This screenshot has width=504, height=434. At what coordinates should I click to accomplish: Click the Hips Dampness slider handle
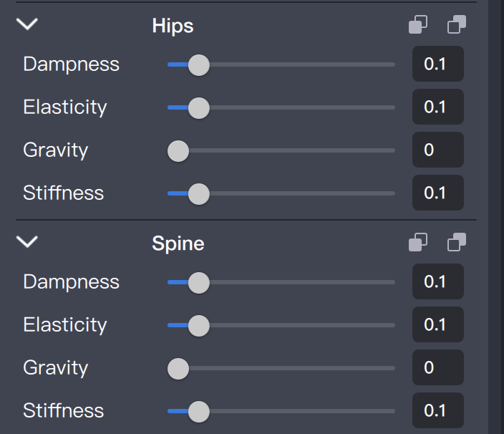[x=198, y=64]
